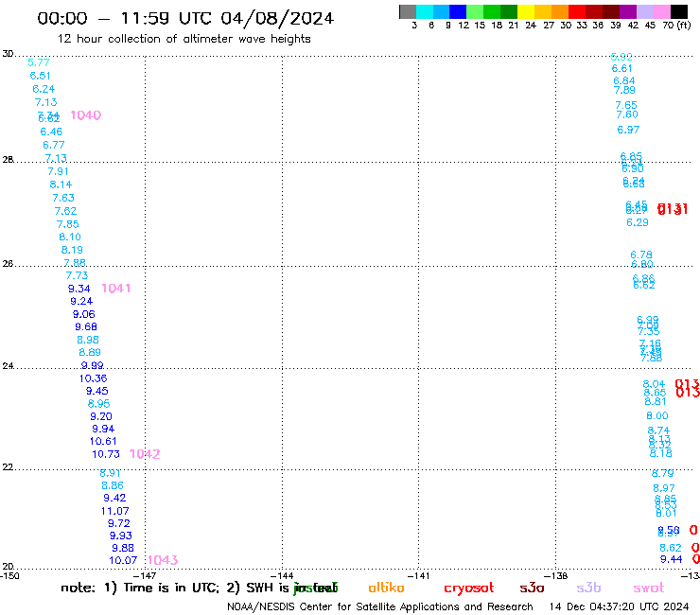Click the 10.36 wave height reading

93,378
